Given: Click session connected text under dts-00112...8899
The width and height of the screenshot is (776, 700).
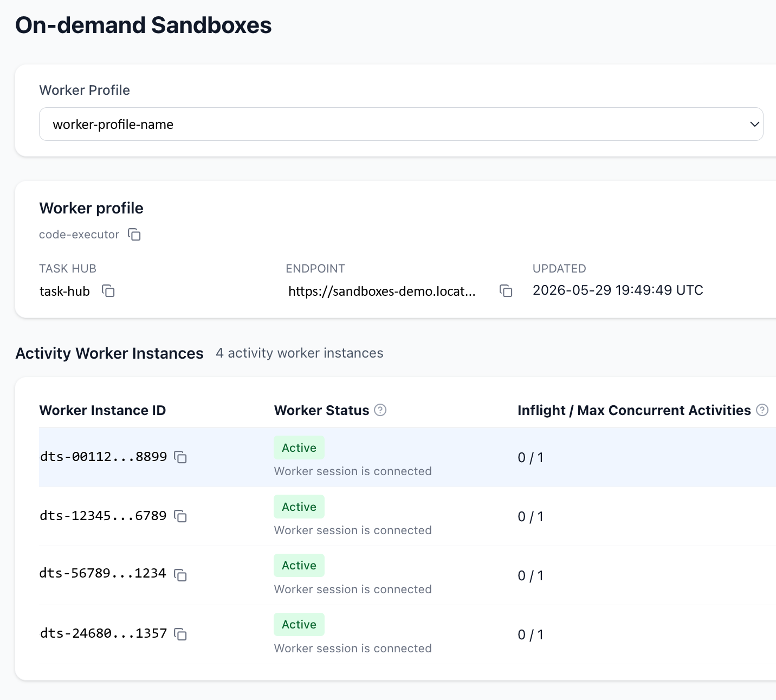Looking at the screenshot, I should (x=353, y=471).
